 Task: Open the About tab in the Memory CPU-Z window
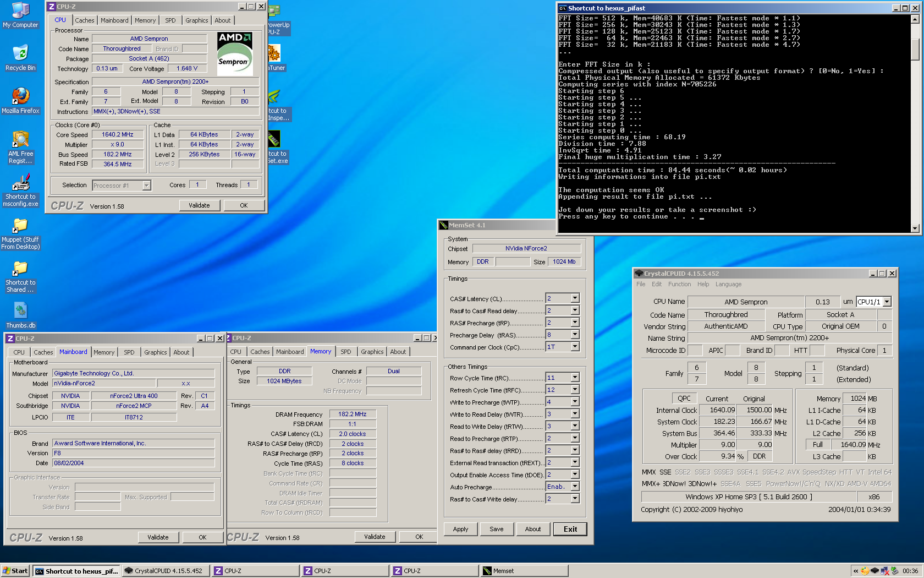[398, 352]
